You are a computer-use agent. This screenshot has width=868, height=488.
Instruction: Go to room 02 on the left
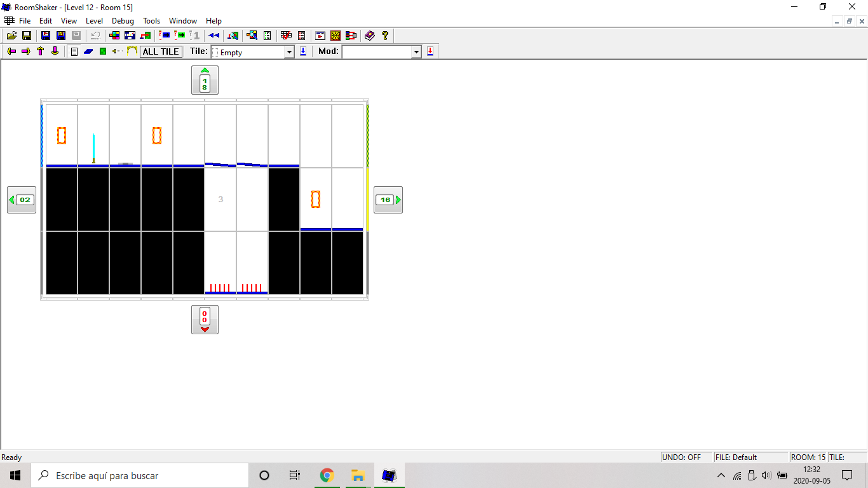pos(22,200)
